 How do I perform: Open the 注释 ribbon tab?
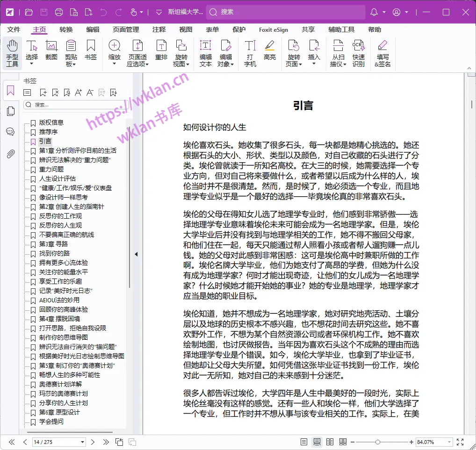[159, 29]
